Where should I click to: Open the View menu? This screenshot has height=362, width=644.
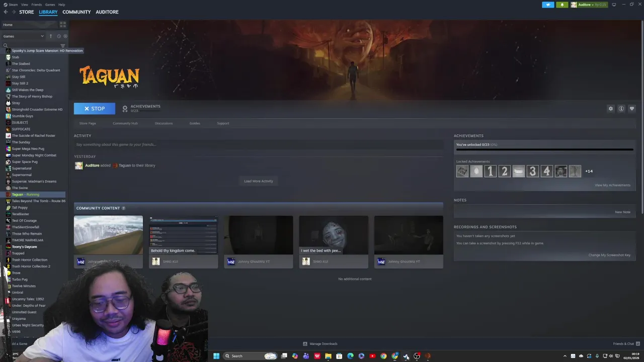click(25, 5)
